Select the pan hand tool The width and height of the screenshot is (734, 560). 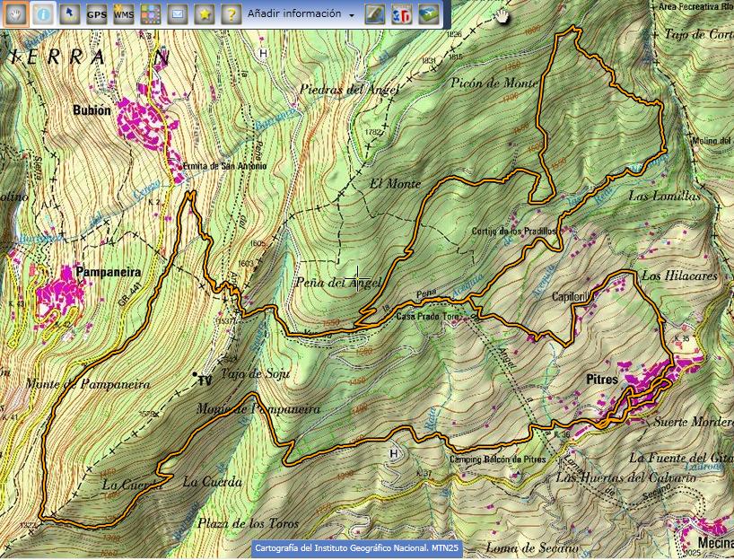15,14
